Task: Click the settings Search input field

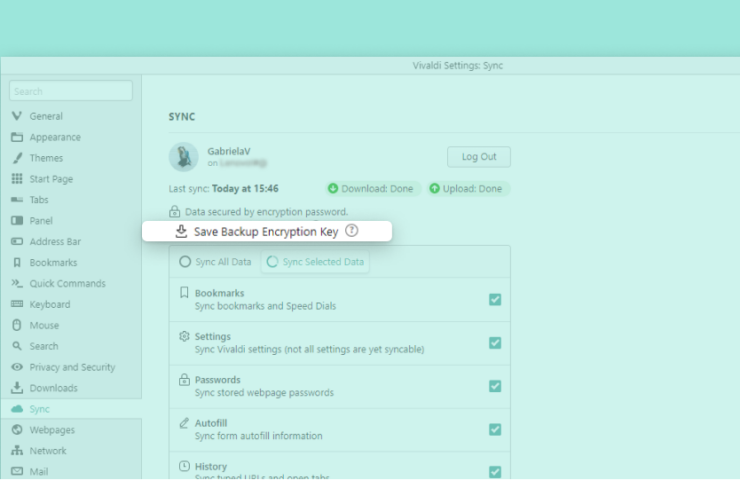Action: click(71, 91)
